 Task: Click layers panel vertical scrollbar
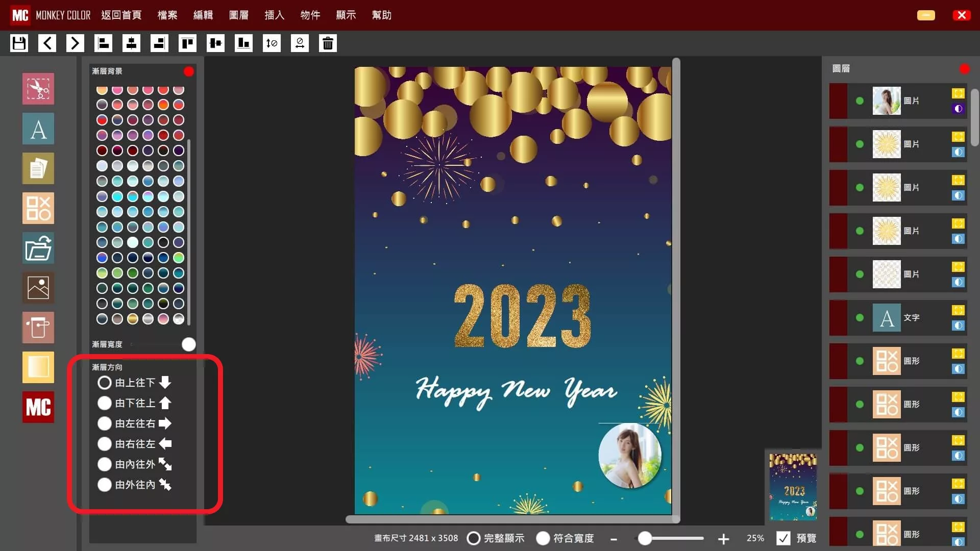click(975, 117)
